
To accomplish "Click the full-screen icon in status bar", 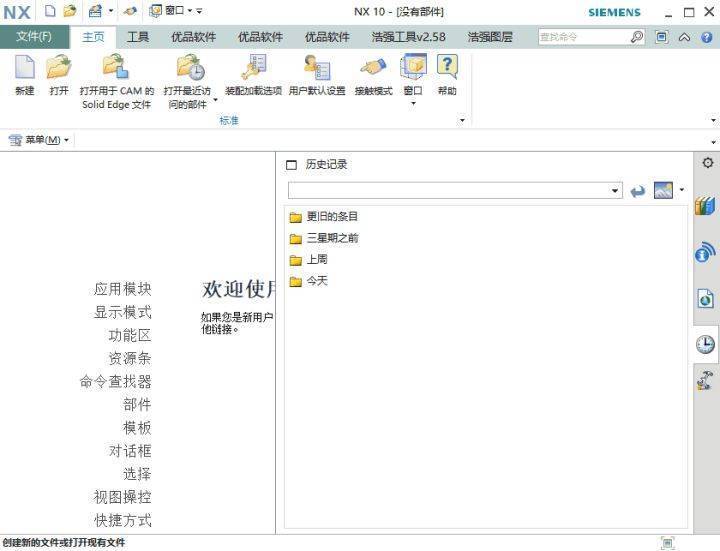I will coord(668,543).
